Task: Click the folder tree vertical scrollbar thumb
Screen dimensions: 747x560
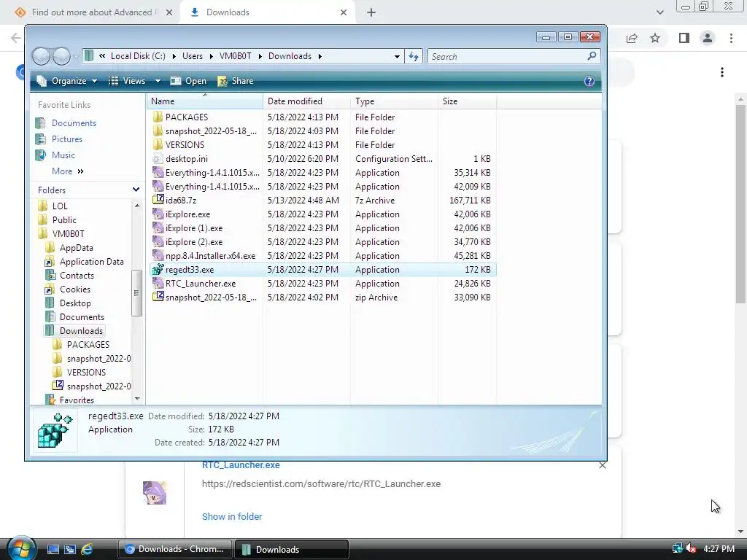Action: tap(136, 293)
